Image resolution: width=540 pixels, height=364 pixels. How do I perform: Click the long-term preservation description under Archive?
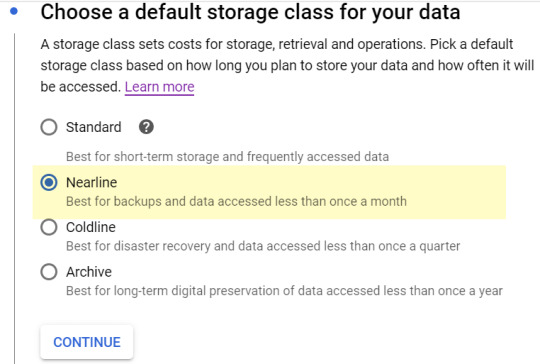[x=284, y=291]
